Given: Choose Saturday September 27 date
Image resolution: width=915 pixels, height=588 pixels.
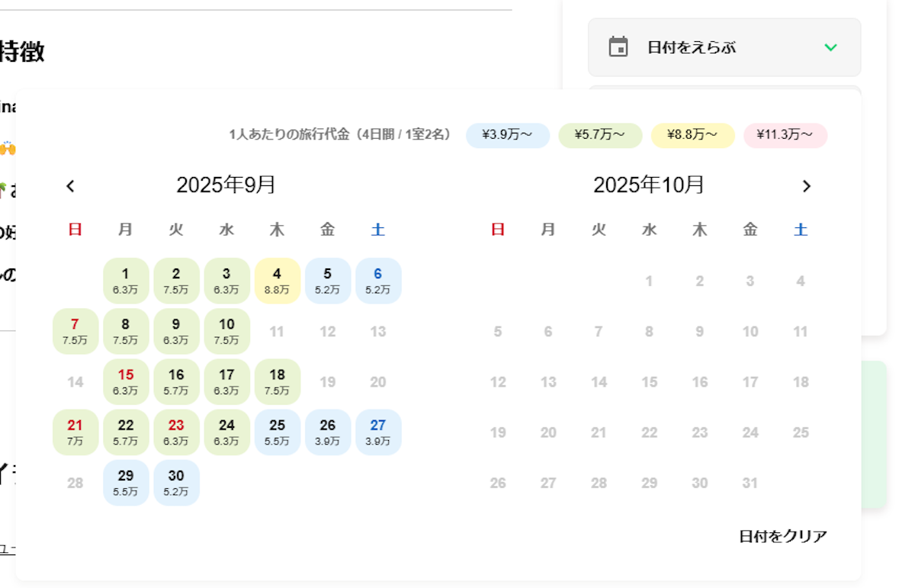Looking at the screenshot, I should click(378, 432).
